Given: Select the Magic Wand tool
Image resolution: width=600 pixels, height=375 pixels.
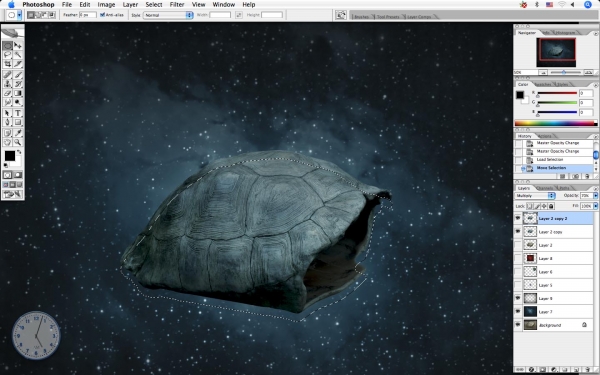Looking at the screenshot, I should pyautogui.click(x=18, y=55).
